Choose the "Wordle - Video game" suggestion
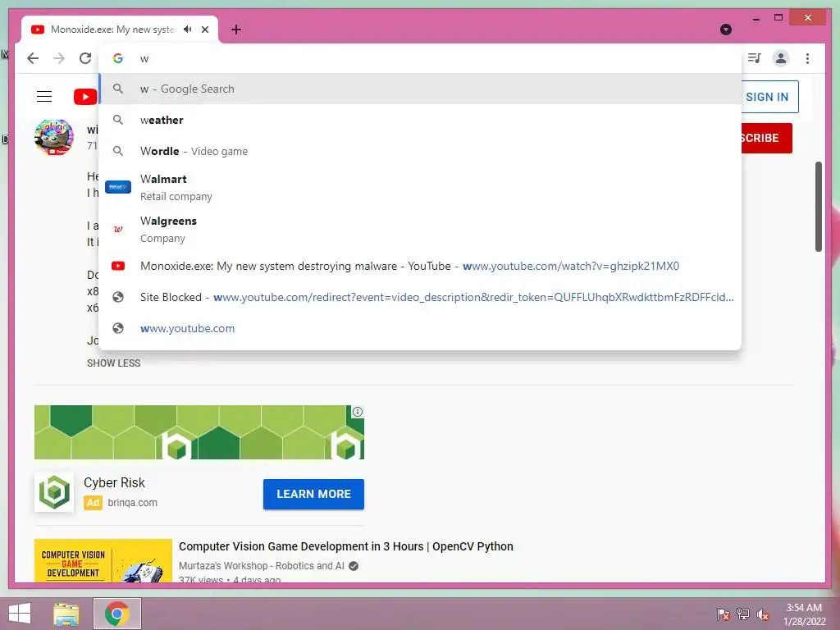840x630 pixels. (421, 151)
